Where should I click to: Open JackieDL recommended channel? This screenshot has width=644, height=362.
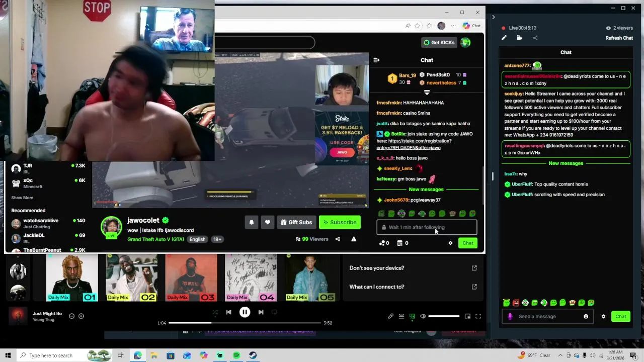pyautogui.click(x=48, y=238)
